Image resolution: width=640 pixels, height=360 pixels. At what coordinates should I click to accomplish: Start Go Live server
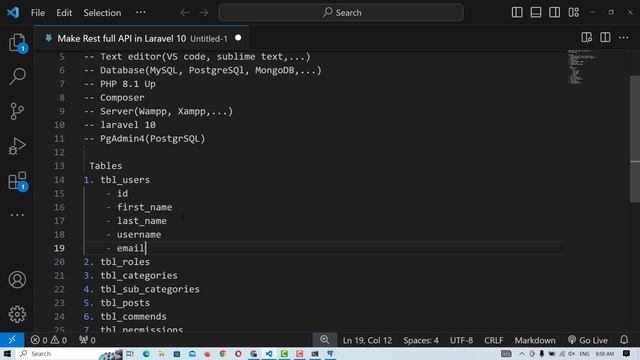pos(588,340)
